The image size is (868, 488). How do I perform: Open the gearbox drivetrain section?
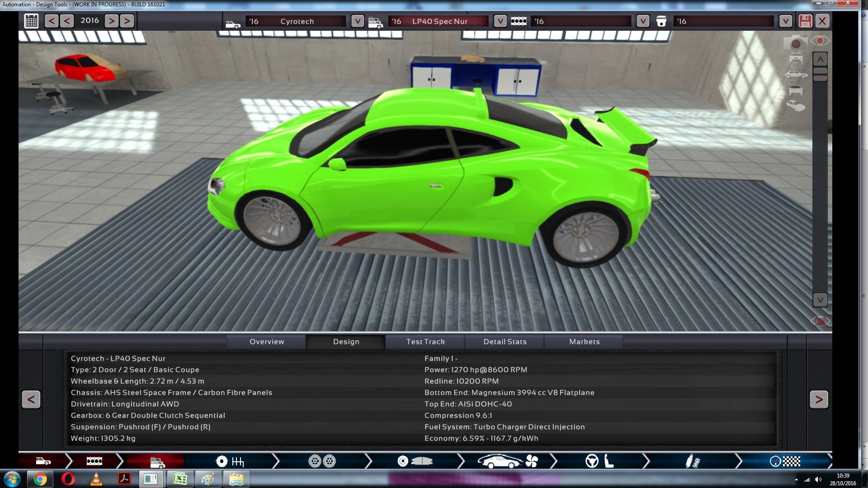230,461
